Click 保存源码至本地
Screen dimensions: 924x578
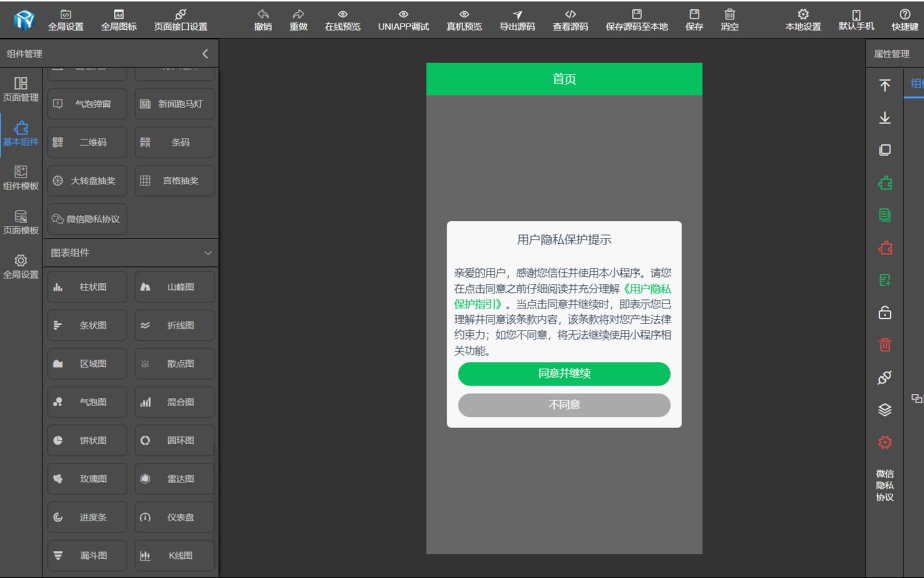pyautogui.click(x=637, y=20)
